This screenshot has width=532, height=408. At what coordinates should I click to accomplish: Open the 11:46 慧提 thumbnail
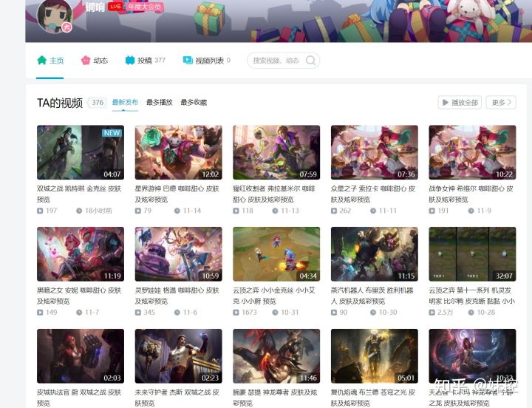coord(276,356)
